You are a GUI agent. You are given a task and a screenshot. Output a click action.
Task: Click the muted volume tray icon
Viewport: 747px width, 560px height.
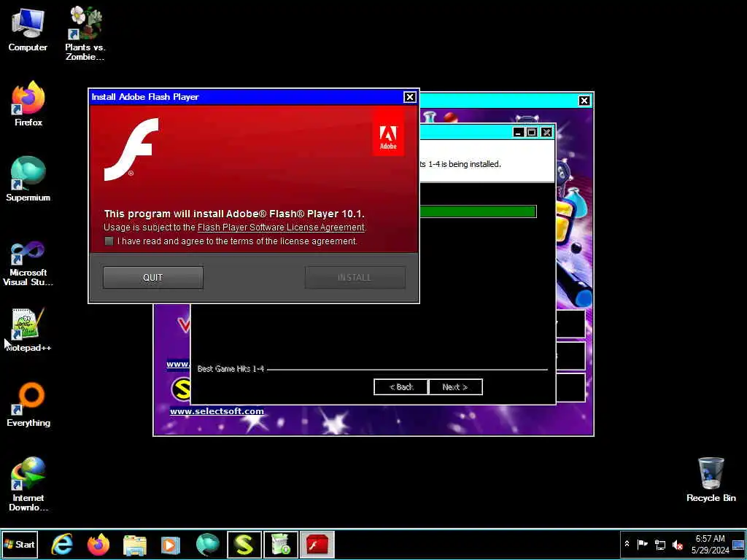(678, 544)
